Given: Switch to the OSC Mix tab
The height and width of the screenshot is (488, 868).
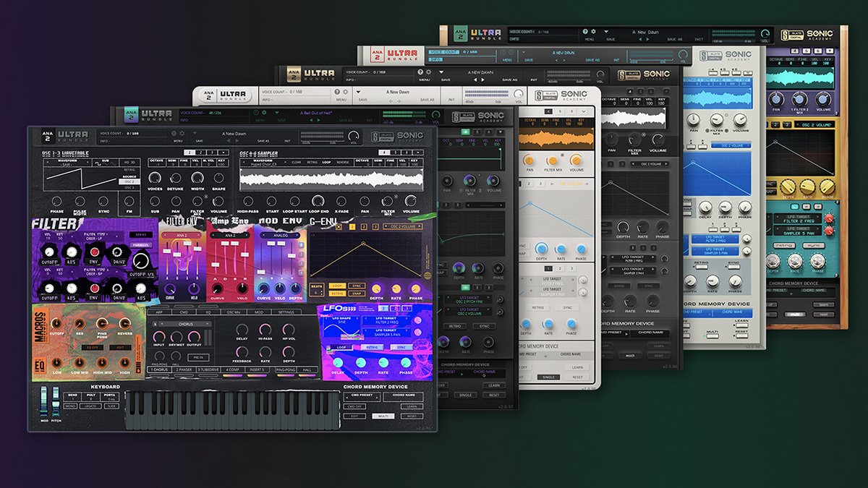Looking at the screenshot, I should [x=234, y=312].
